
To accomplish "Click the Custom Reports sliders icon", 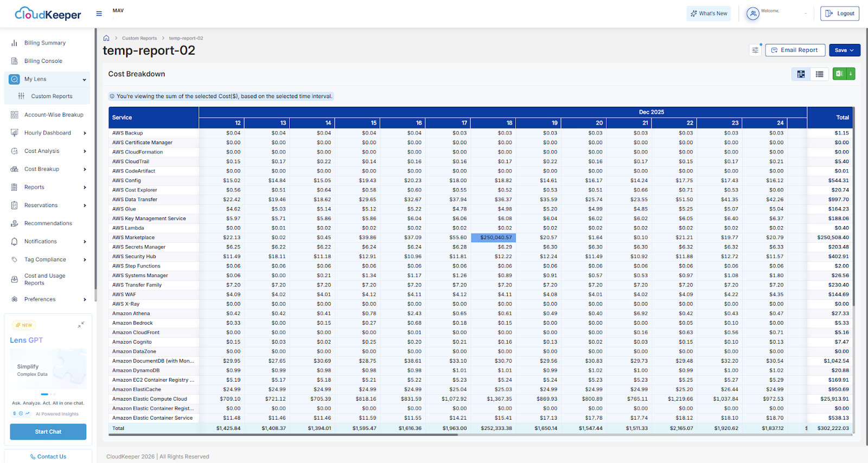I will pos(21,96).
